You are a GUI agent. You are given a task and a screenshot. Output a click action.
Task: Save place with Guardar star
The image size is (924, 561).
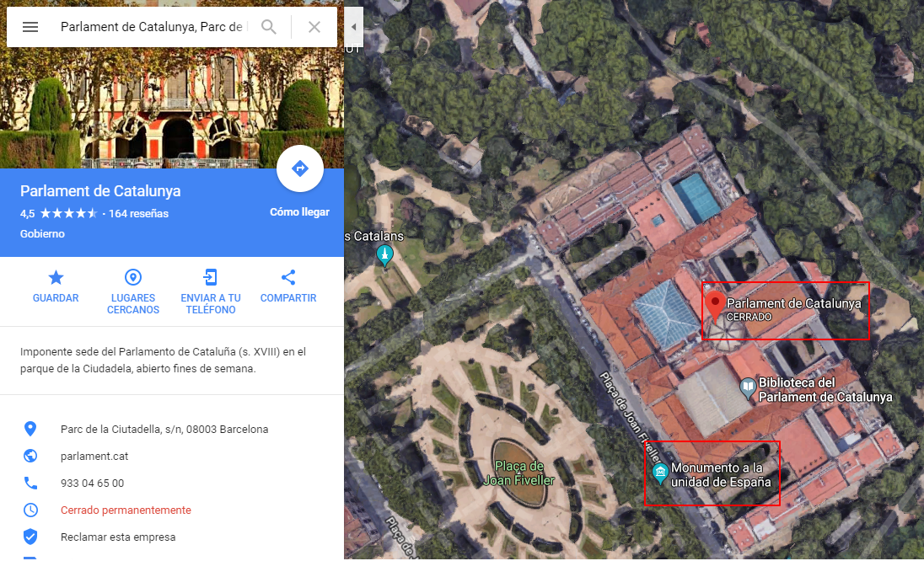[x=56, y=286]
